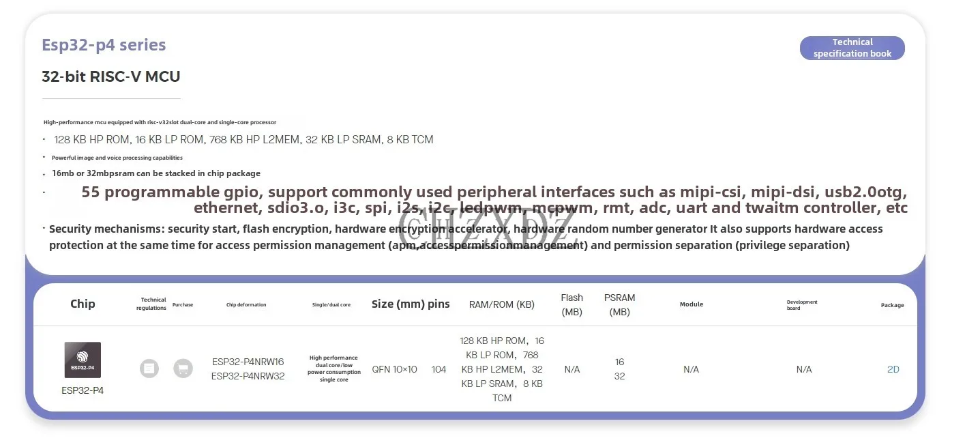Select the Esp32-p4 series heading
The width and height of the screenshot is (980, 447).
pyautogui.click(x=104, y=45)
